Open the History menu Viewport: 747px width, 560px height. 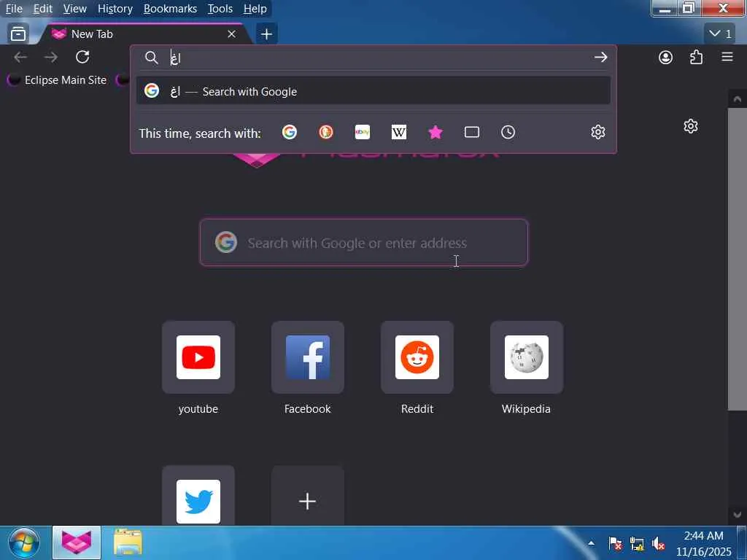coord(115,9)
